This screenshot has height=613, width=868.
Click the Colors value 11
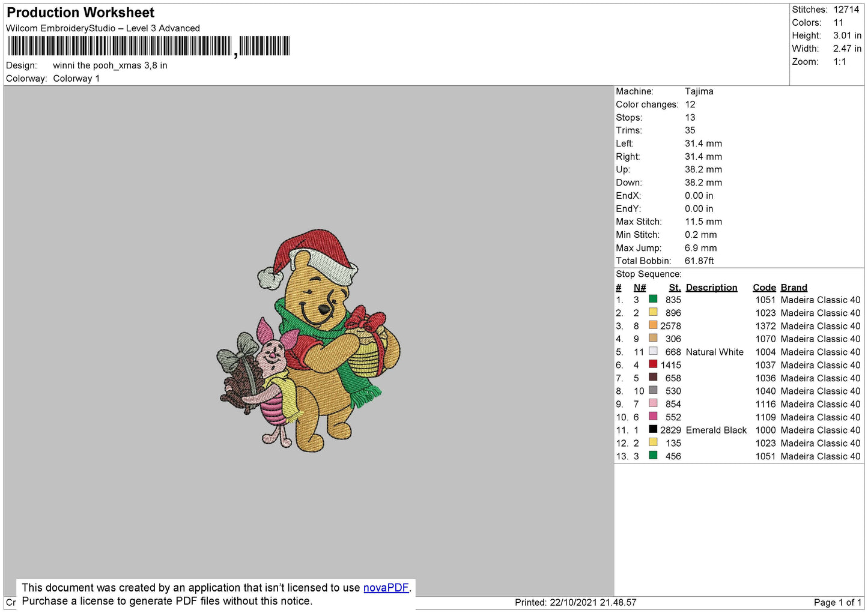point(839,23)
